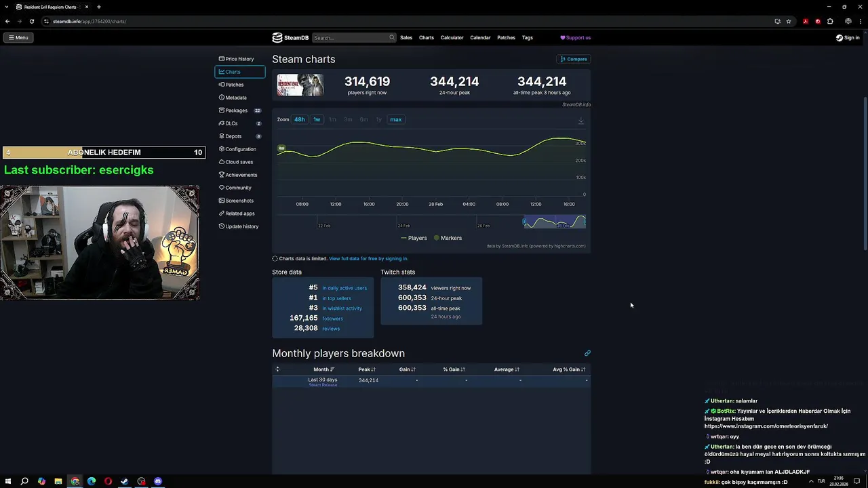This screenshot has width=868, height=488.
Task: Open Configuration in the sidebar
Action: coord(239,149)
